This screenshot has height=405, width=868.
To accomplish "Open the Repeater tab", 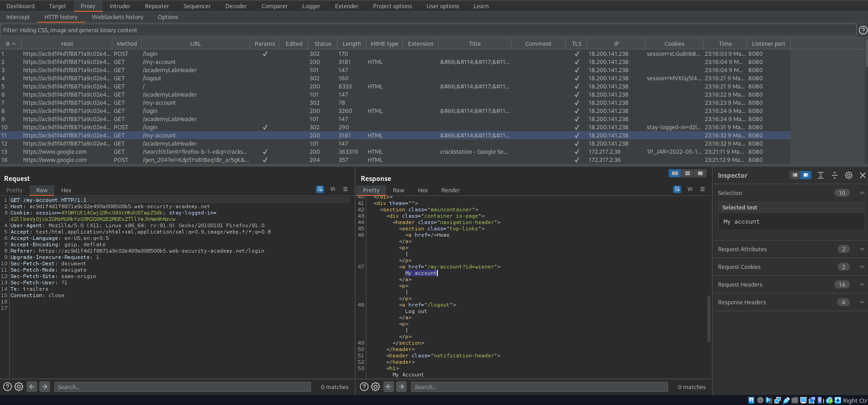I will 157,6.
